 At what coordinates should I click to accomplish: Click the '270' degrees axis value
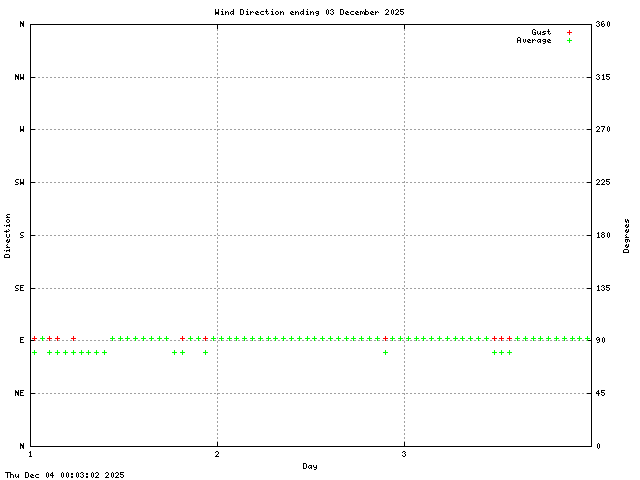603,129
